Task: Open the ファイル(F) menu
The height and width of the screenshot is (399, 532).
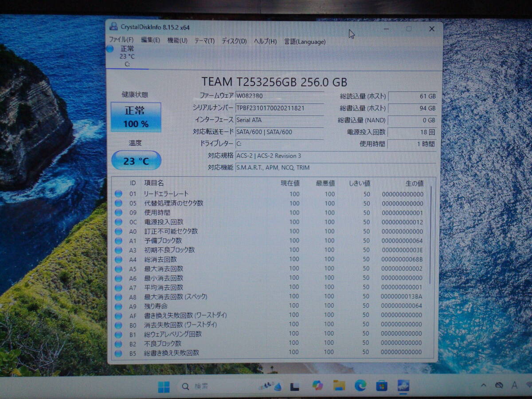Action: (x=121, y=40)
